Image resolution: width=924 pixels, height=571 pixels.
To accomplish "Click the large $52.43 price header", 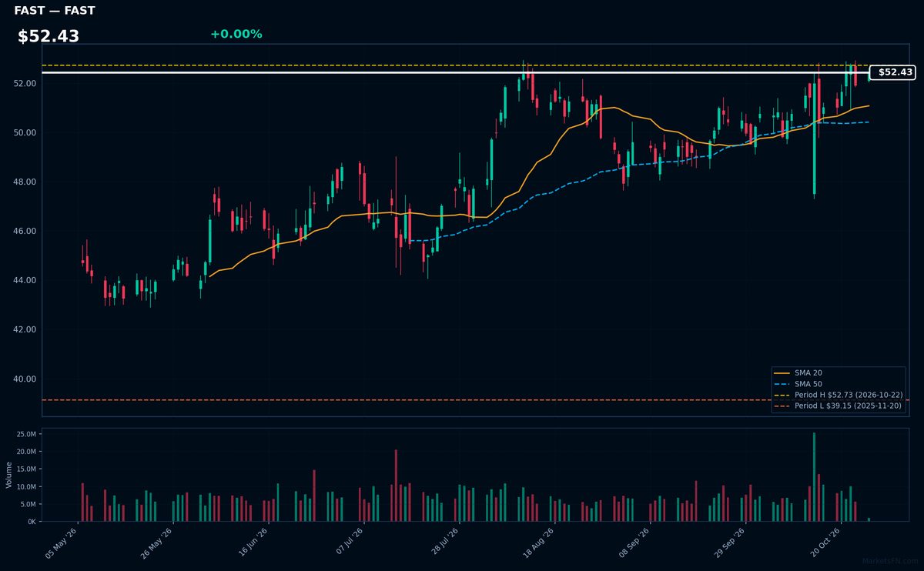I will pyautogui.click(x=49, y=36).
